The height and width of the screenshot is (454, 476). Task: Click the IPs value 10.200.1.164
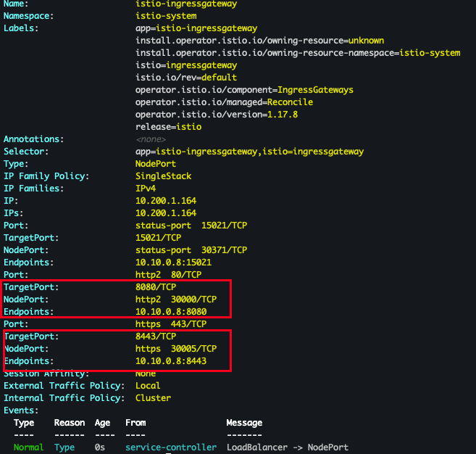[x=166, y=213]
